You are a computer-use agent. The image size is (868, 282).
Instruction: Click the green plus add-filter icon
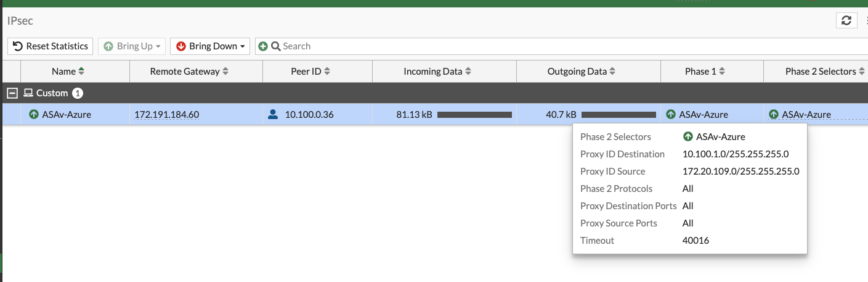point(263,46)
